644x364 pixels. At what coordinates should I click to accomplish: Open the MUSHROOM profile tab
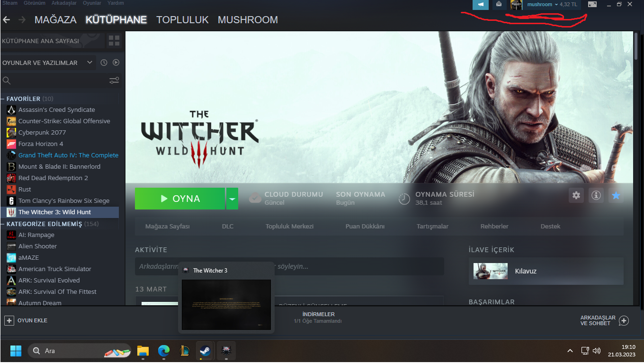248,20
